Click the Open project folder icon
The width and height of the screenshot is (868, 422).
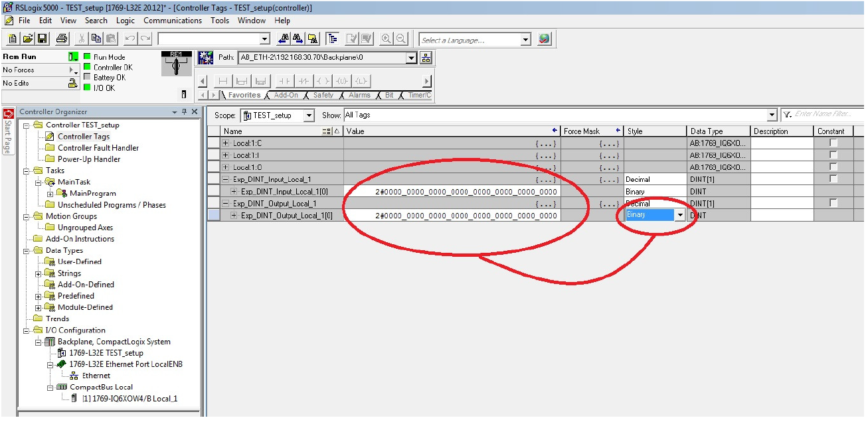[x=27, y=39]
